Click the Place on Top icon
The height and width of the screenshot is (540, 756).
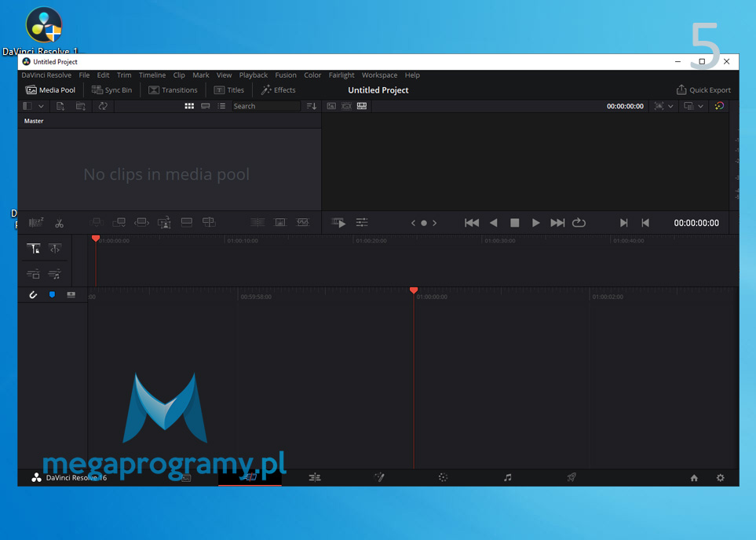tap(187, 222)
